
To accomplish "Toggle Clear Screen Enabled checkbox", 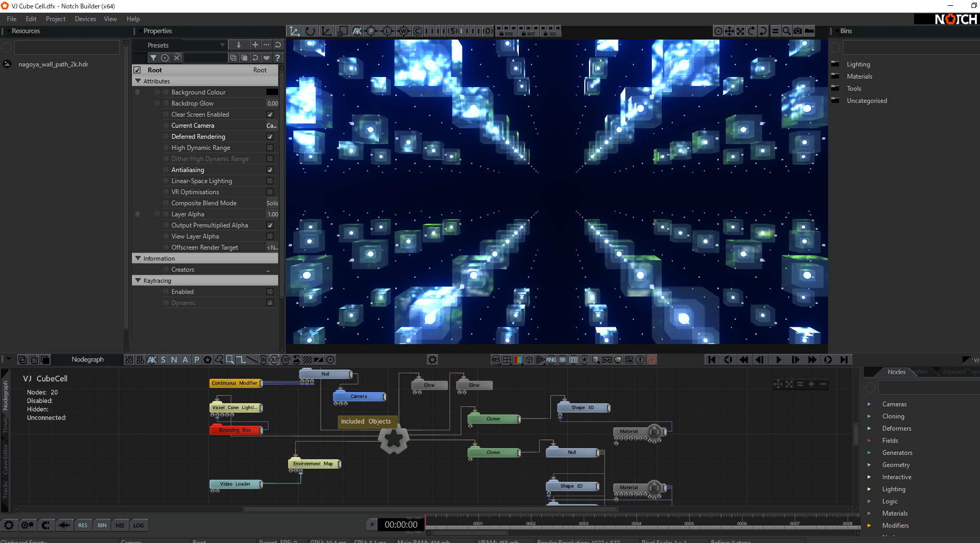I will click(x=270, y=115).
